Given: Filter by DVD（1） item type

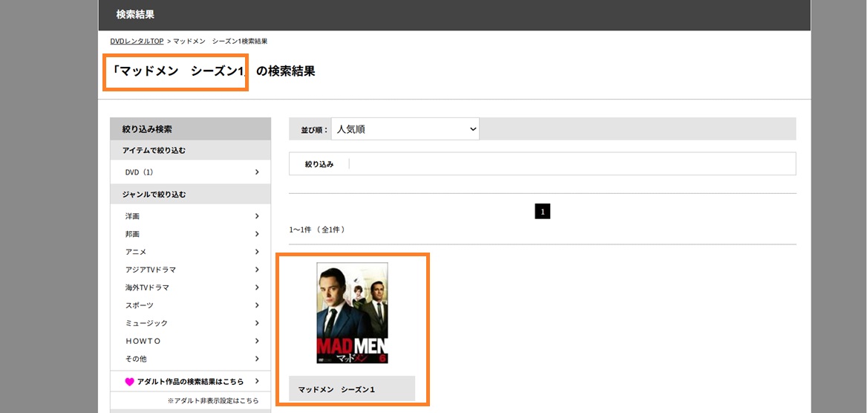Looking at the screenshot, I should point(139,172).
